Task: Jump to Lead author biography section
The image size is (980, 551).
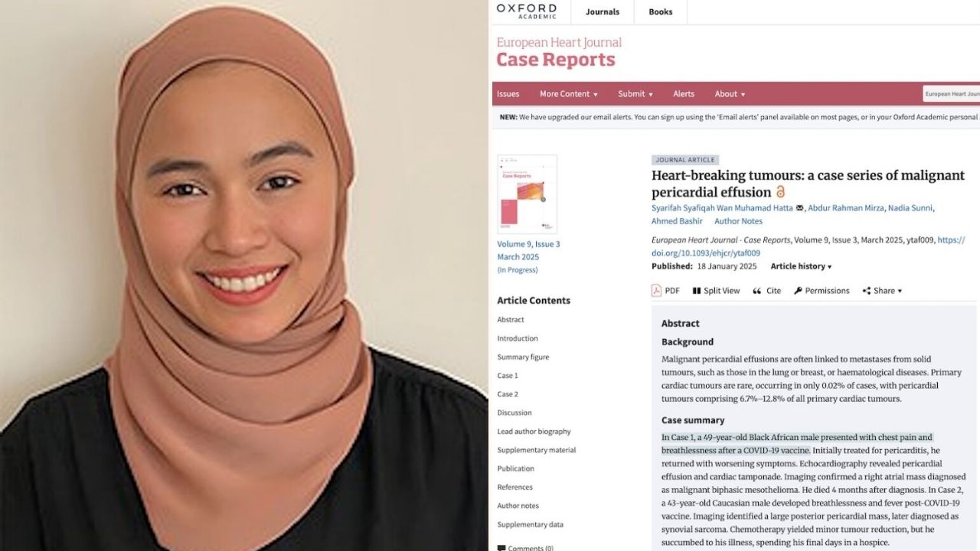Action: 534,432
